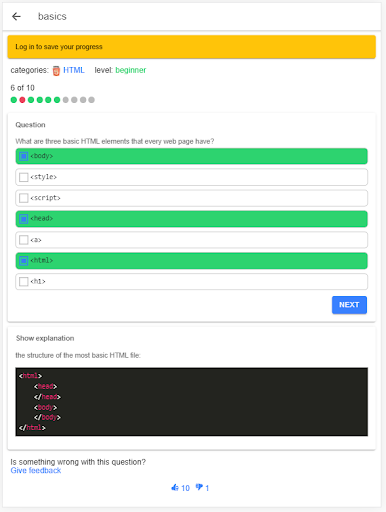The width and height of the screenshot is (386, 512).
Task: Collapse the Show explanation section
Action: [45, 338]
